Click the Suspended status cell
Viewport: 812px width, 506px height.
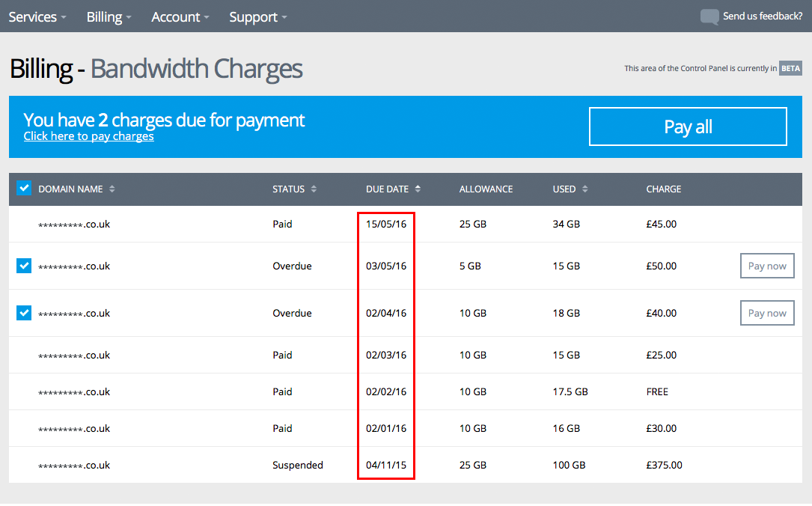[298, 465]
